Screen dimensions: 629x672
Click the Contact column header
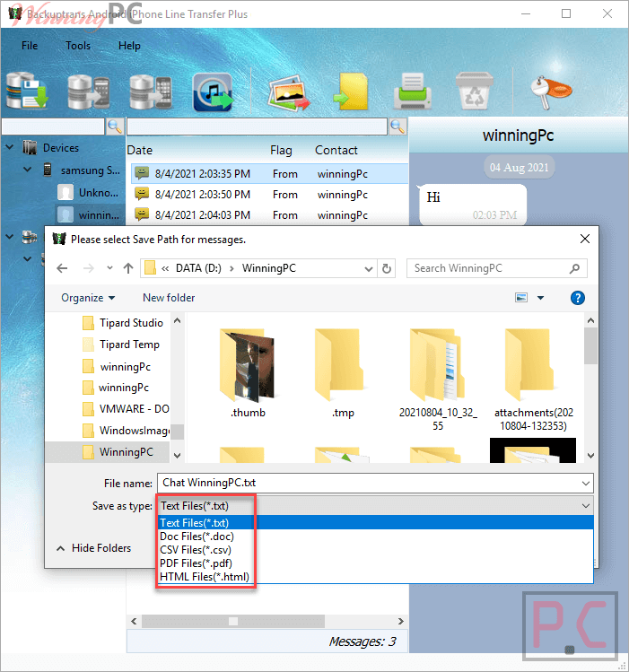pos(336,150)
